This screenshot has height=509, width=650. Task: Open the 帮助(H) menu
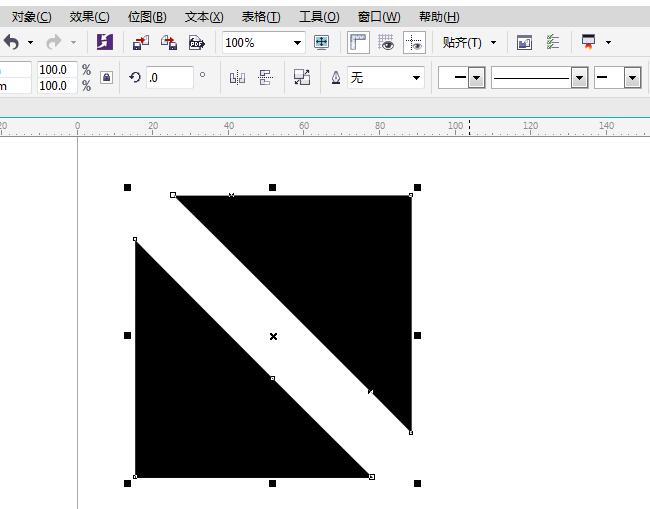coord(439,17)
